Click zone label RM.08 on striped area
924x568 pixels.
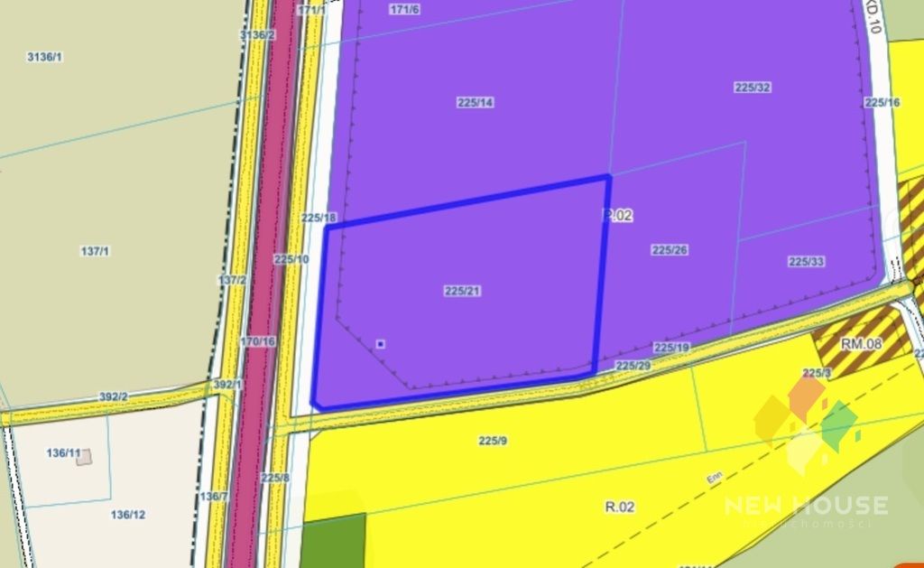pos(861,343)
